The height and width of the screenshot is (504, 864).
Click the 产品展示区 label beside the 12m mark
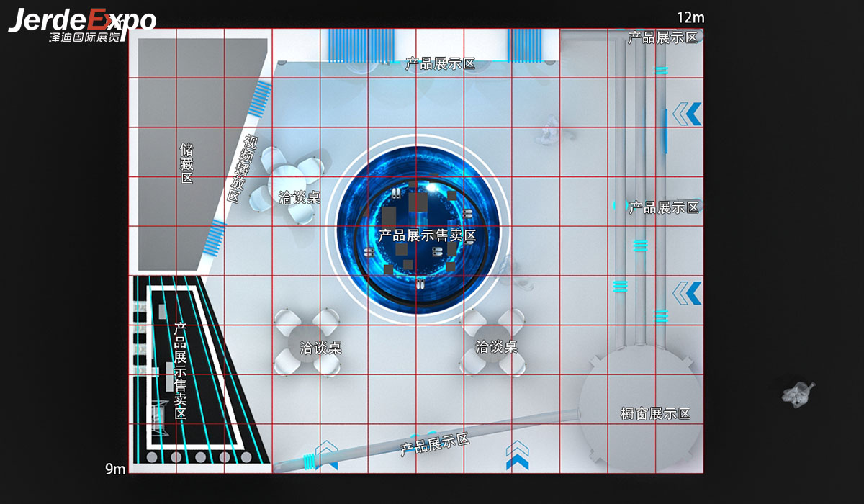662,37
